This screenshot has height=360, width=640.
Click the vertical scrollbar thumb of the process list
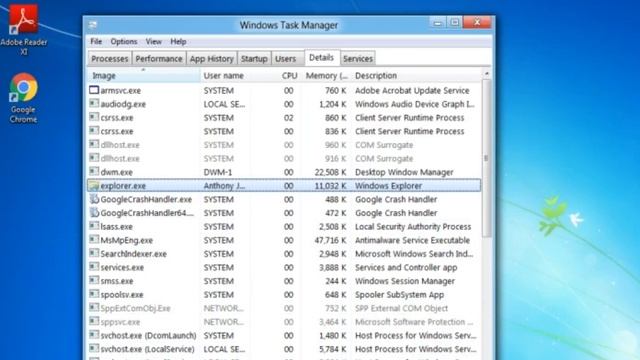[x=487, y=158]
